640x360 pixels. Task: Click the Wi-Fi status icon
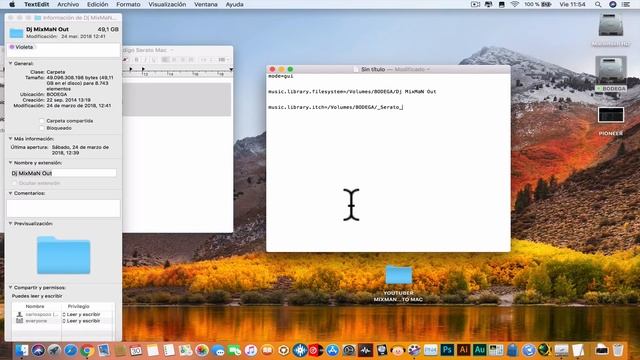pos(514,4)
